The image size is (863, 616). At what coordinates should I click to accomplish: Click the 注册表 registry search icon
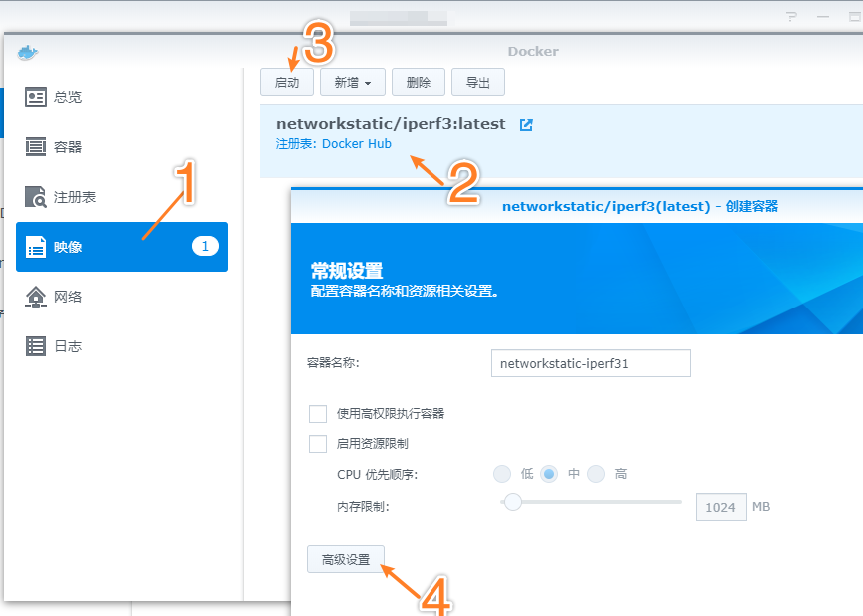[x=36, y=197]
